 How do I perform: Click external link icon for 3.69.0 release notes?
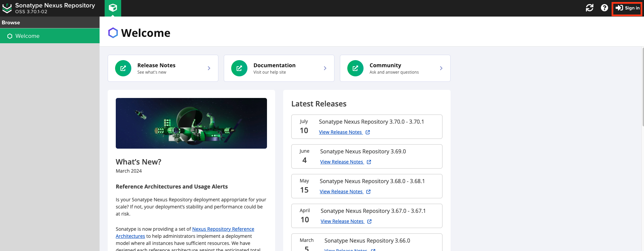pyautogui.click(x=369, y=162)
